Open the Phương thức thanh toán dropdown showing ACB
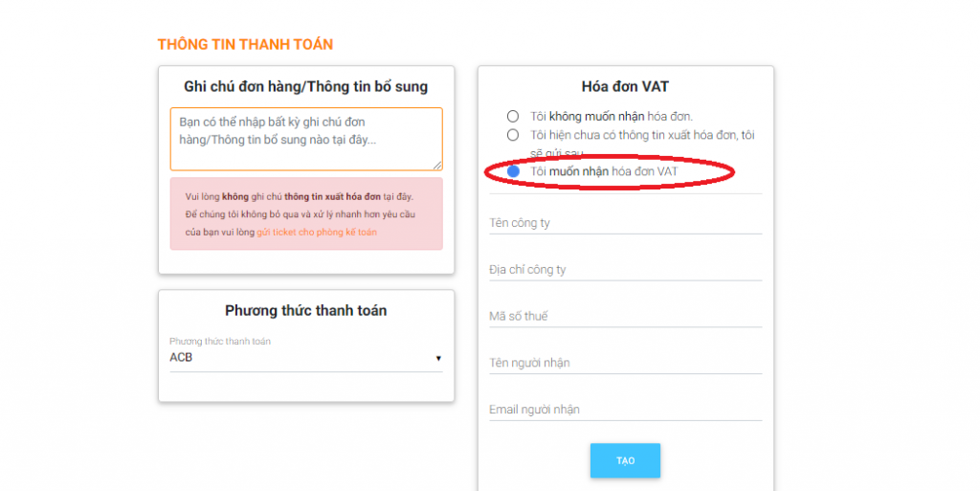Viewport: 980px width, 491px height. (304, 358)
